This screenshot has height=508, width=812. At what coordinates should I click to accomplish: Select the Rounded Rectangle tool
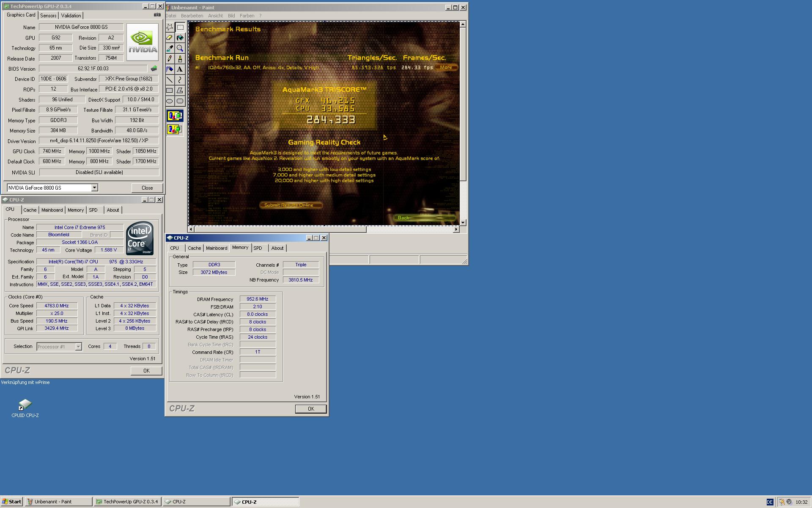[x=180, y=101]
